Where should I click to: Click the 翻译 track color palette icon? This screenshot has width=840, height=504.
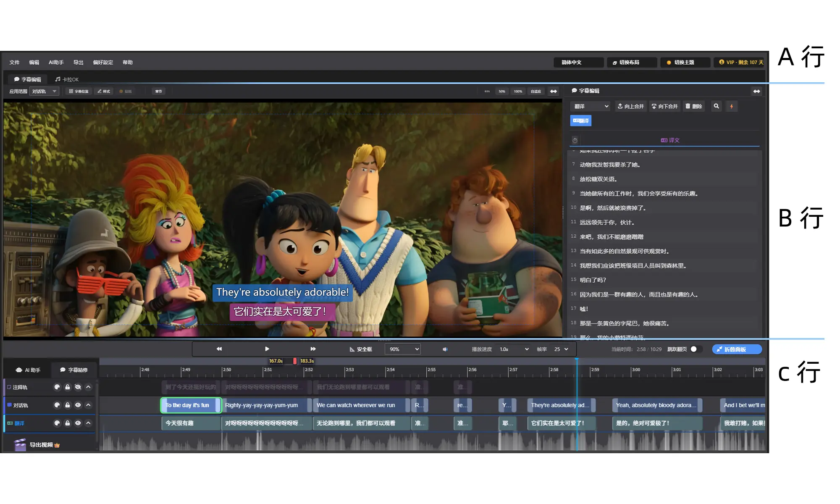(x=57, y=423)
